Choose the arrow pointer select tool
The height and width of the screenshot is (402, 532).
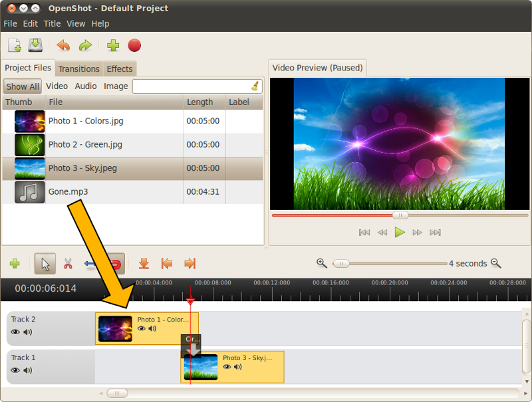coord(45,264)
